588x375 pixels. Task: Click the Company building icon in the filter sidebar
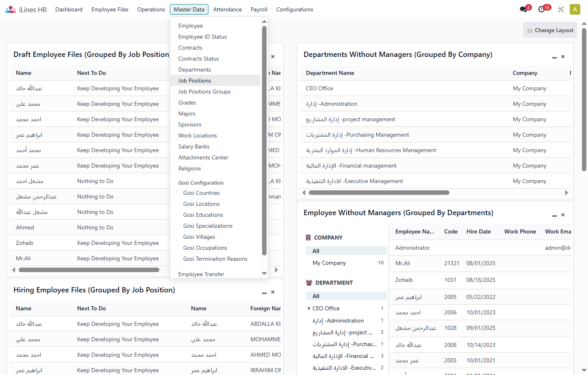tap(308, 238)
